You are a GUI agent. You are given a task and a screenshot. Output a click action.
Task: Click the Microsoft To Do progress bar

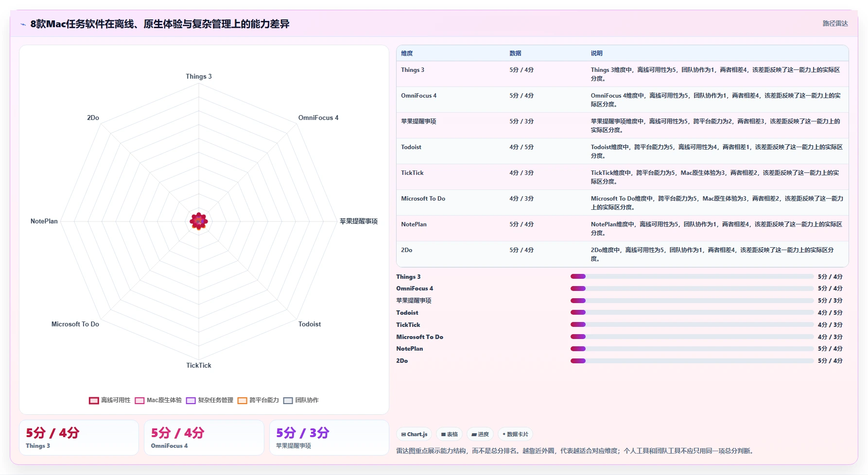692,337
